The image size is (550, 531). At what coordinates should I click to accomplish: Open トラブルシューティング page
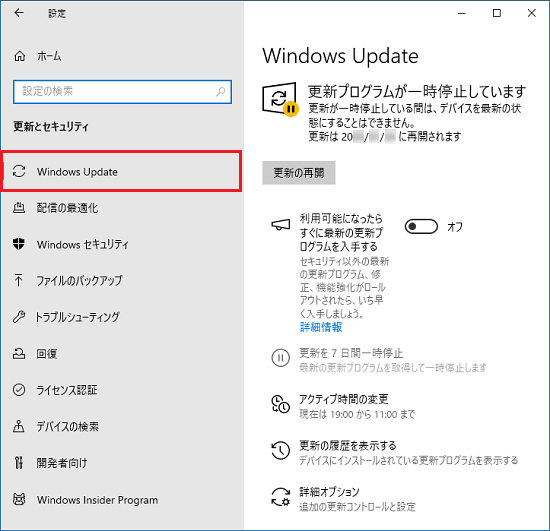(x=121, y=317)
